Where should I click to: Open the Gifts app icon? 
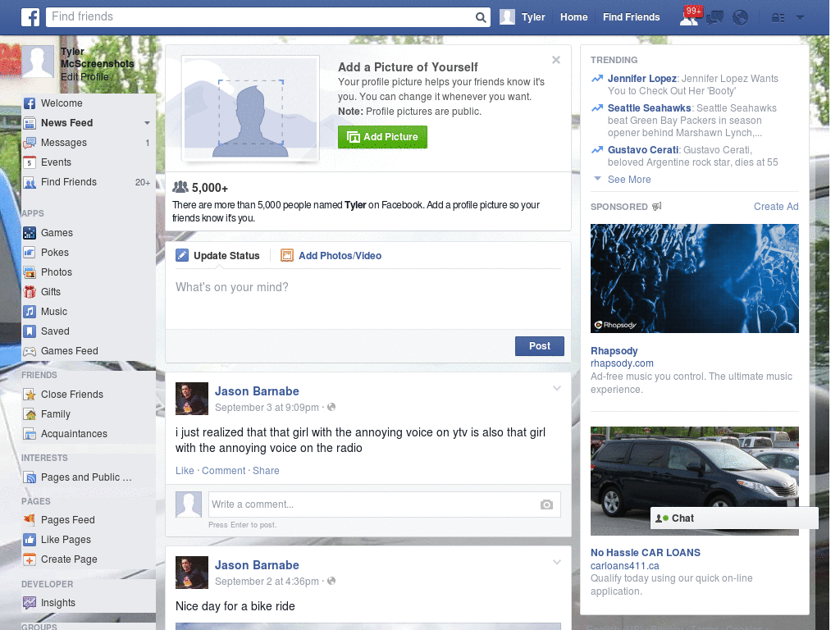(30, 292)
